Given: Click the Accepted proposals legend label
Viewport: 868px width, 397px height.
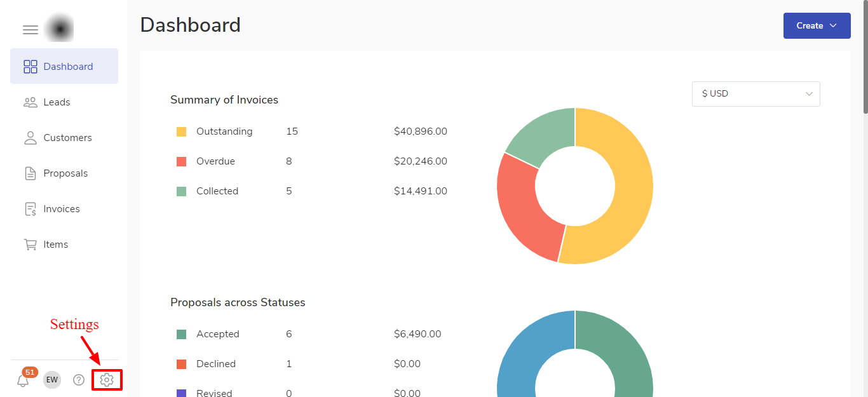Looking at the screenshot, I should (x=218, y=334).
